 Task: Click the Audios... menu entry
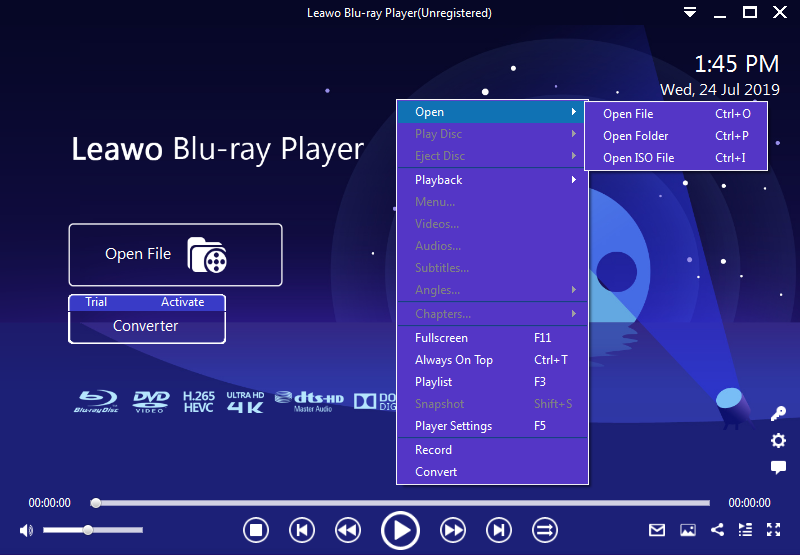coord(492,246)
